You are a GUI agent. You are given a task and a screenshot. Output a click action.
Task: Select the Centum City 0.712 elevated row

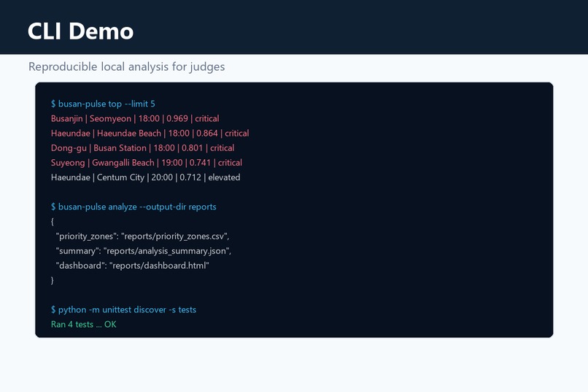pos(145,177)
